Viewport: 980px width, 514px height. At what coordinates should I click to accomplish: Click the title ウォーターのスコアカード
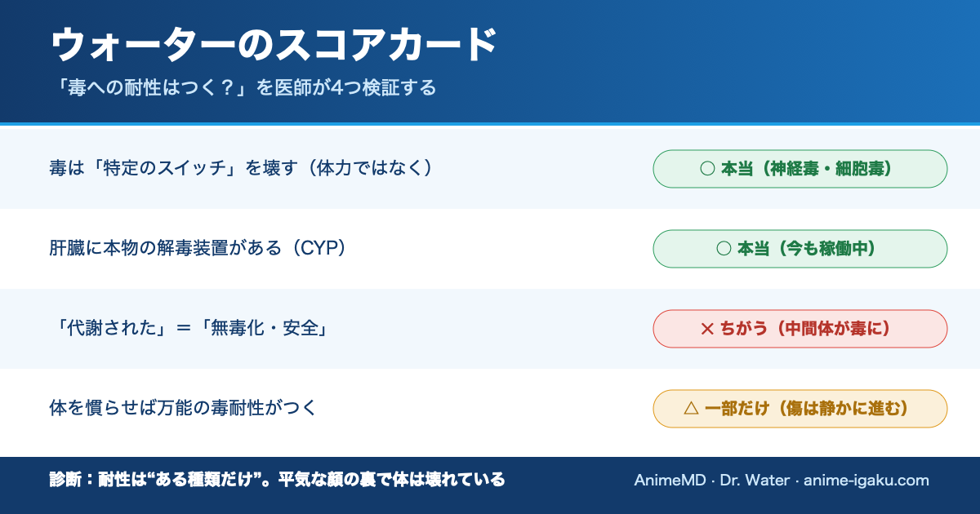pyautogui.click(x=274, y=45)
